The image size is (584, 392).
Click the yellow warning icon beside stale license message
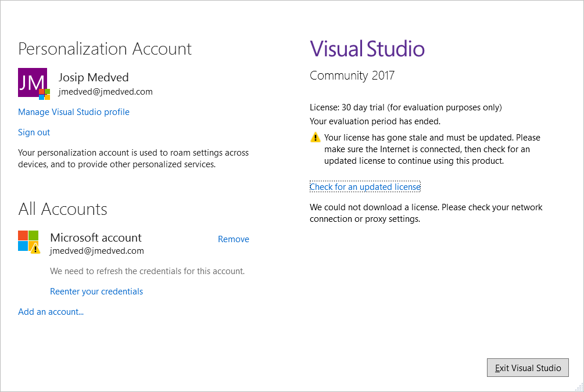point(315,138)
